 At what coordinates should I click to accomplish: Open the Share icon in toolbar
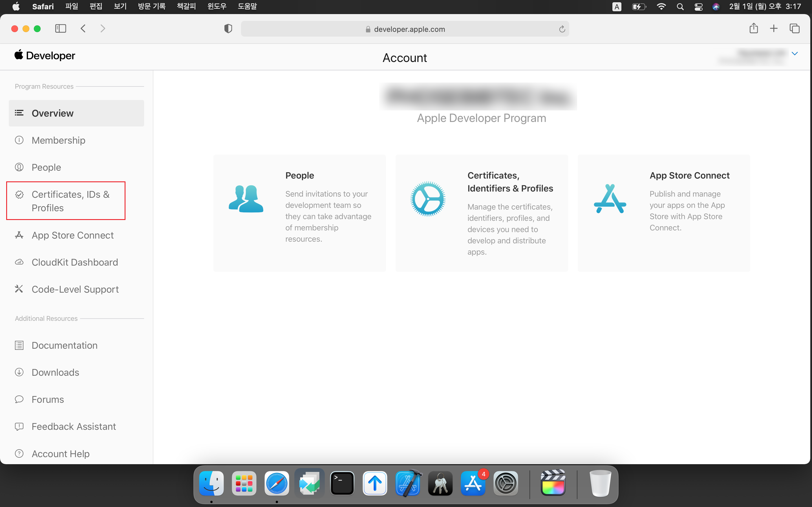(x=754, y=28)
